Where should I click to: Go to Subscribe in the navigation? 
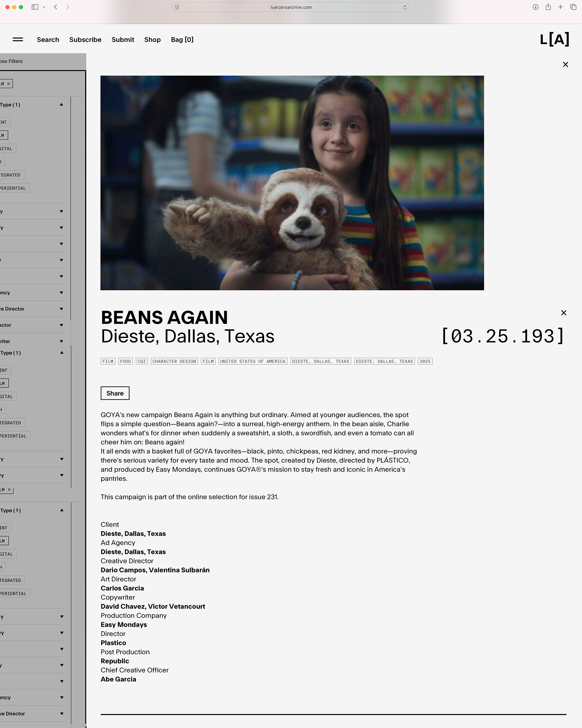pyautogui.click(x=85, y=39)
